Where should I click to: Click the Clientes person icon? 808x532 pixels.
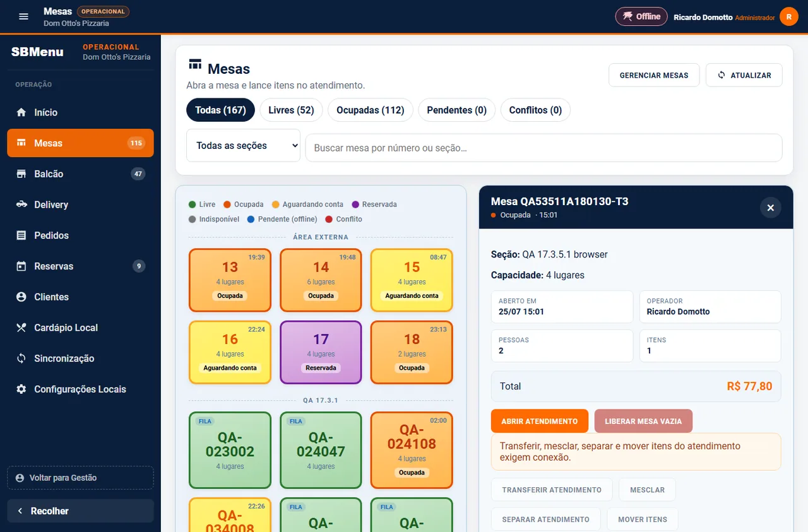tap(21, 297)
